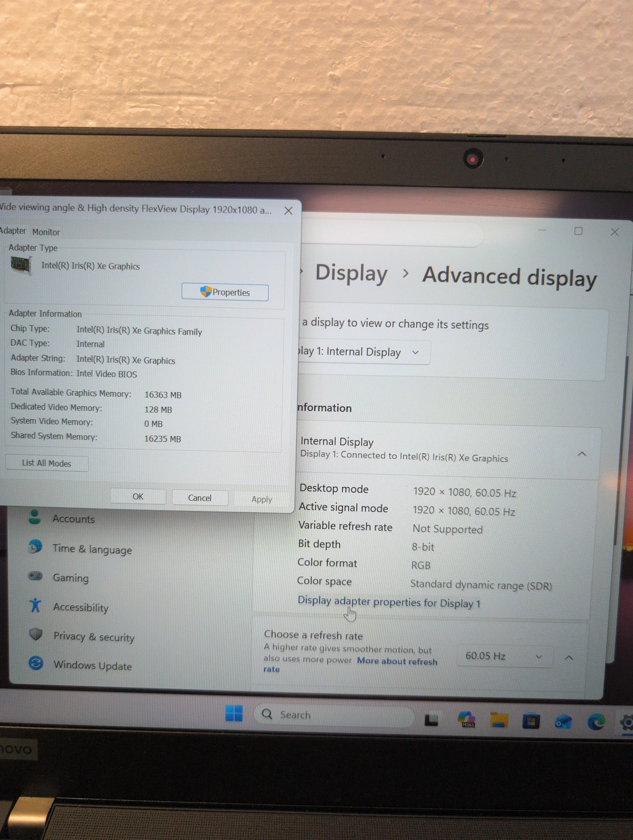The height and width of the screenshot is (840, 633).
Task: Click the 8-bit Bit depth value
Action: point(423,547)
